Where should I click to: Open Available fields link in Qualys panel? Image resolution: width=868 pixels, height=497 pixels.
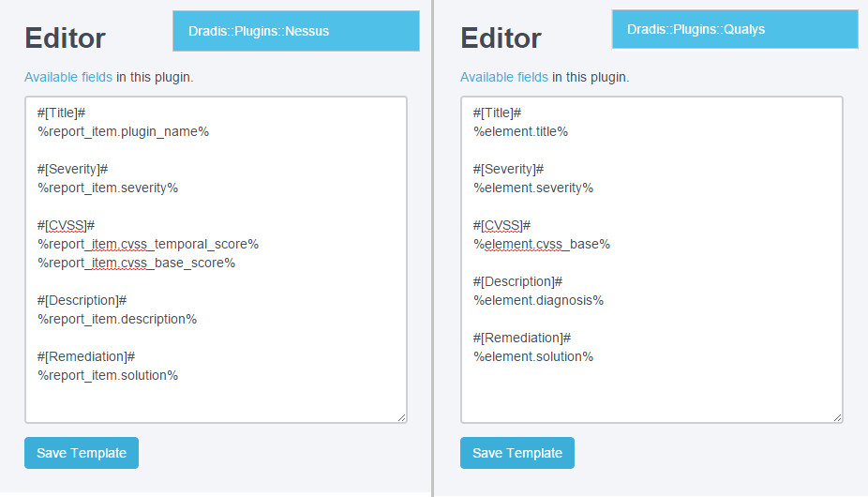coord(504,77)
